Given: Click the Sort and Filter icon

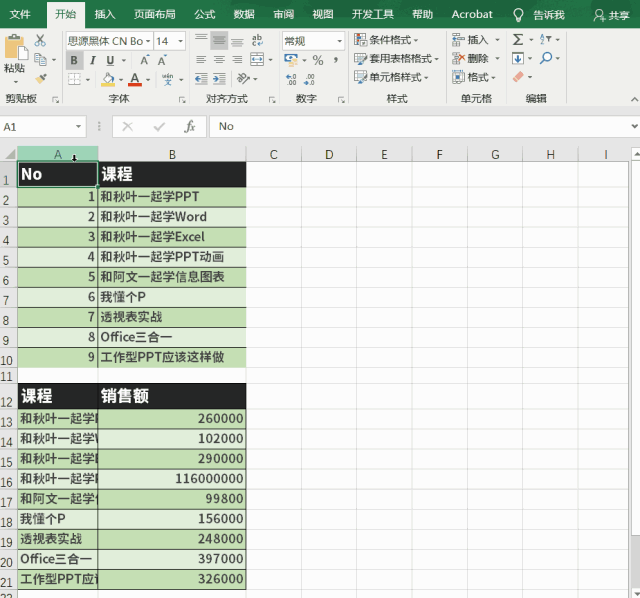Looking at the screenshot, I should 545,40.
